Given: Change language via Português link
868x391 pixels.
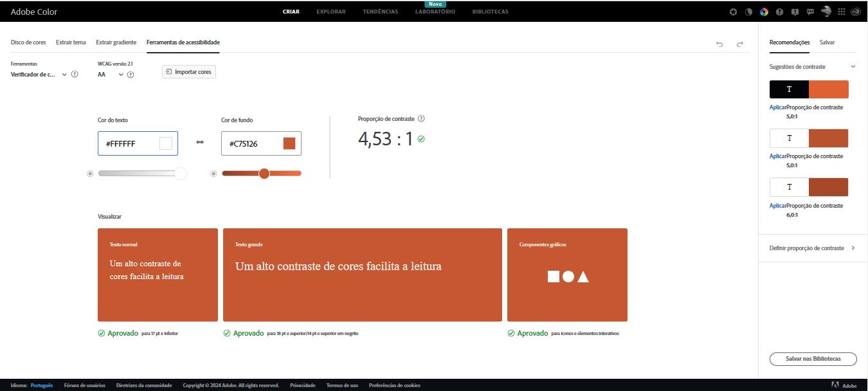Looking at the screenshot, I should point(42,385).
